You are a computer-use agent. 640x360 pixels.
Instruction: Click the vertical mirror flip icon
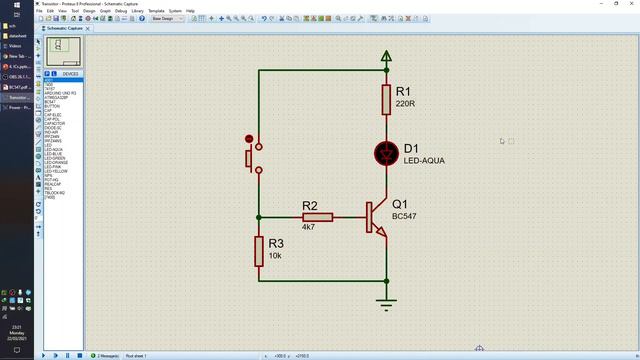38,234
